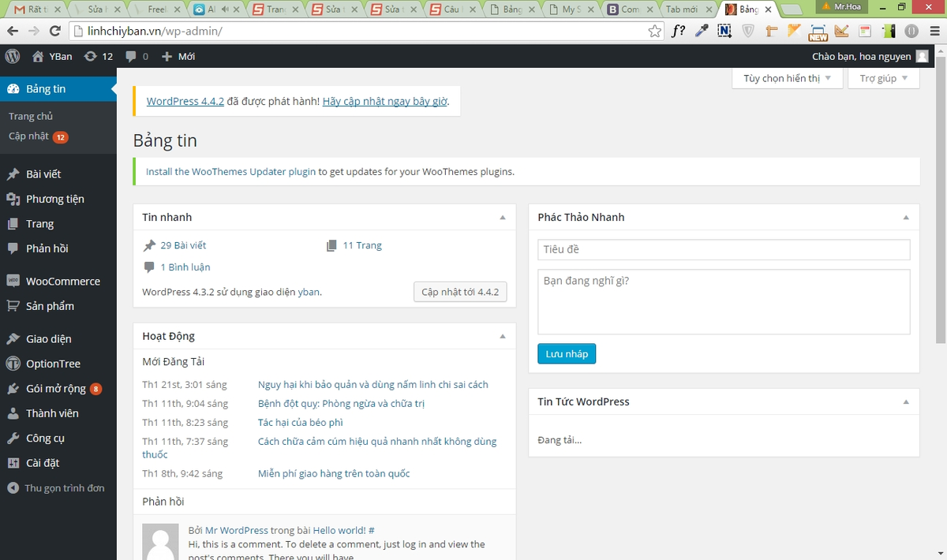This screenshot has height=560, width=947.
Task: Collapse the Hoạt Động widget
Action: [503, 336]
